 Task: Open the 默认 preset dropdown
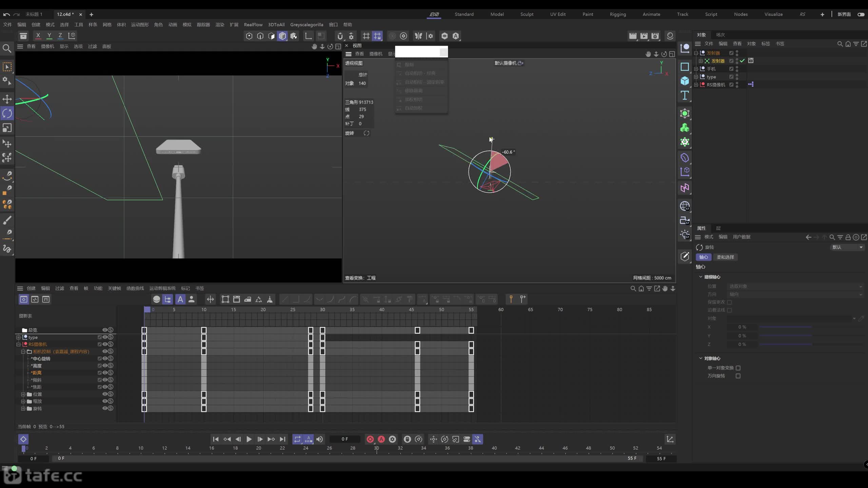coord(847,247)
